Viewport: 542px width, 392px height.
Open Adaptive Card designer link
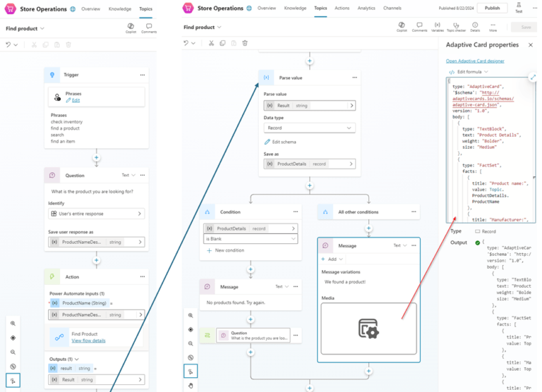(475, 61)
